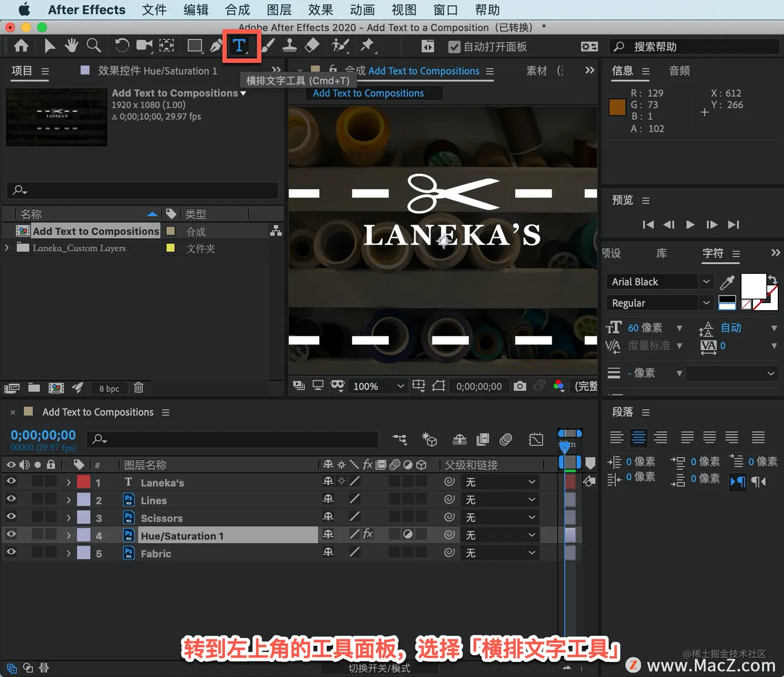This screenshot has height=677, width=784.
Task: Click the play button in 预览 panel
Action: (x=690, y=225)
